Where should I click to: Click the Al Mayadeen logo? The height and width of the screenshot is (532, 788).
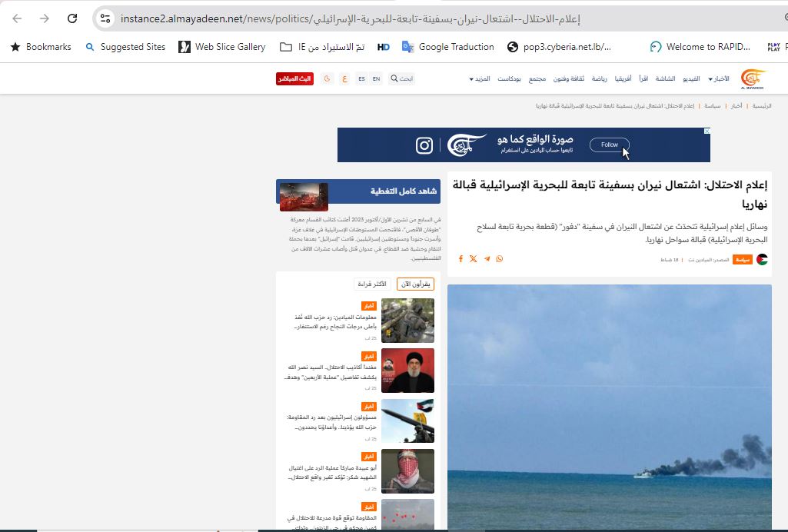point(753,78)
